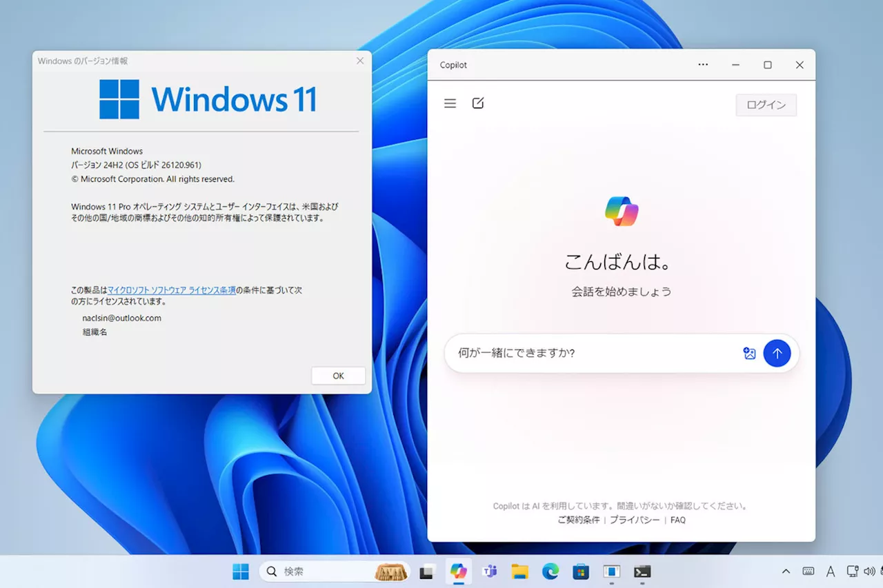
Task: Open File Explorer from the taskbar
Action: tap(519, 571)
